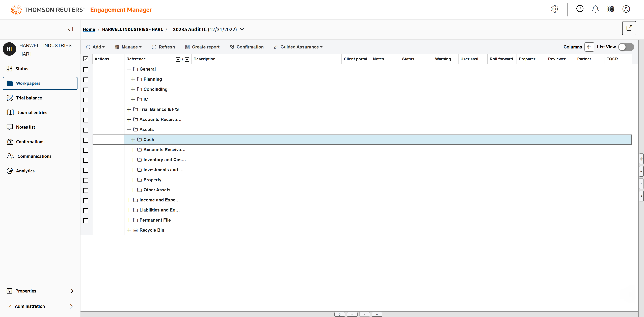Collapse the left sidebar arrow icon
644x317 pixels.
70,29
